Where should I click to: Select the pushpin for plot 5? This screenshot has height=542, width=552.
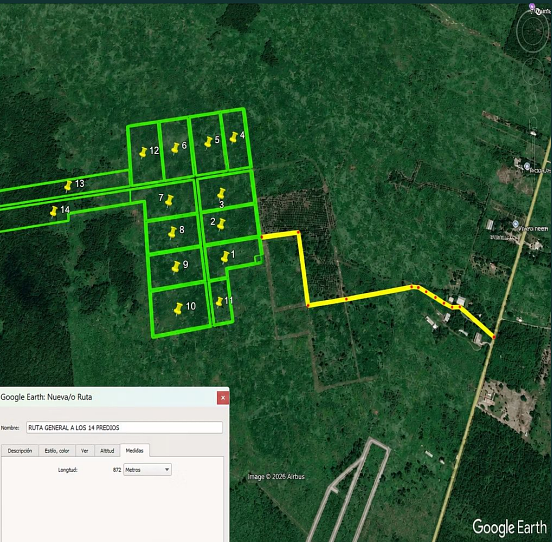(208, 142)
